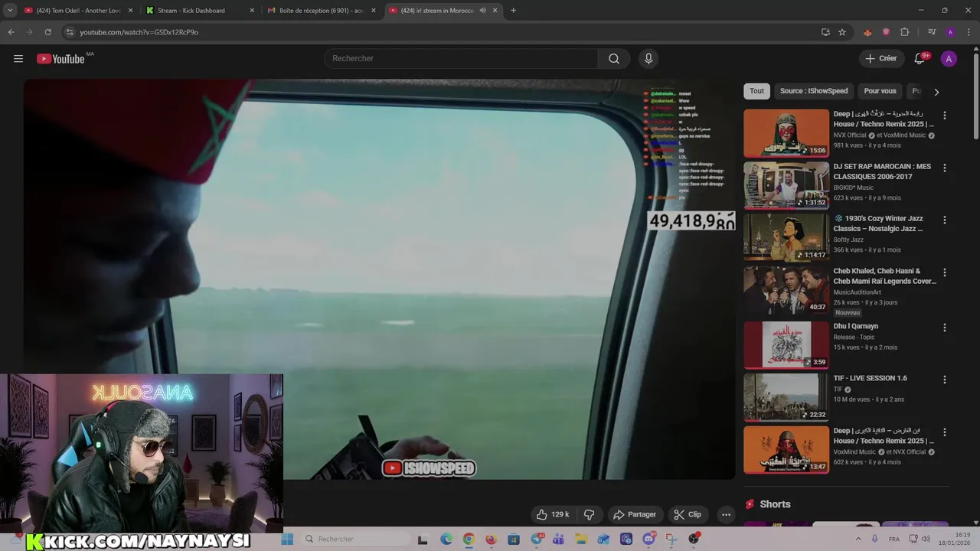Open Chrome profile avatar in toolbar

click(x=950, y=32)
